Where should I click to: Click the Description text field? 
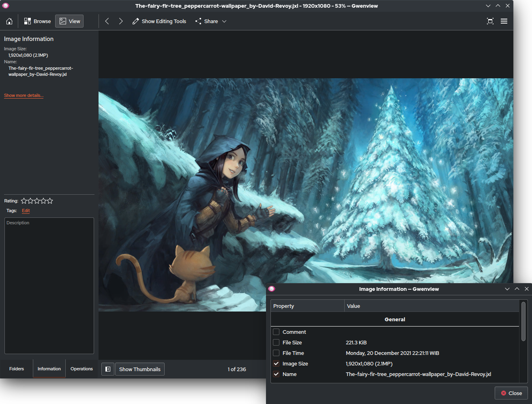pyautogui.click(x=49, y=286)
